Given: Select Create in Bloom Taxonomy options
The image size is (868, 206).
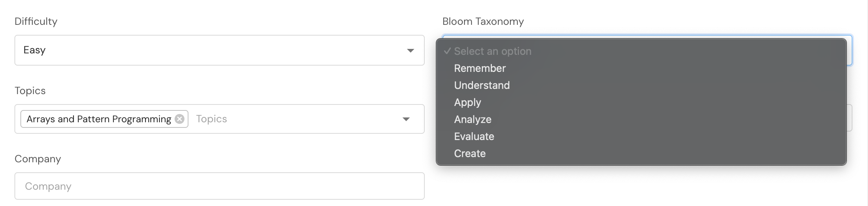Looking at the screenshot, I should coord(470,153).
